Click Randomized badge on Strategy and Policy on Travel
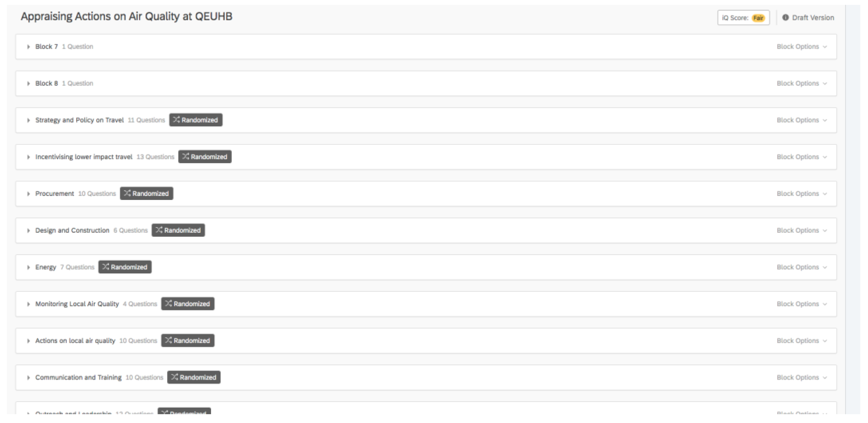The width and height of the screenshot is (868, 423). tap(196, 120)
